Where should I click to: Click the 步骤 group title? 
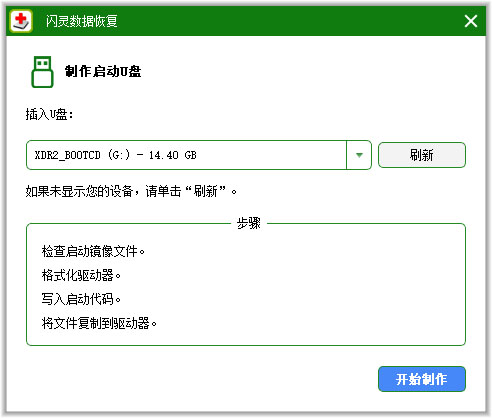point(249,223)
